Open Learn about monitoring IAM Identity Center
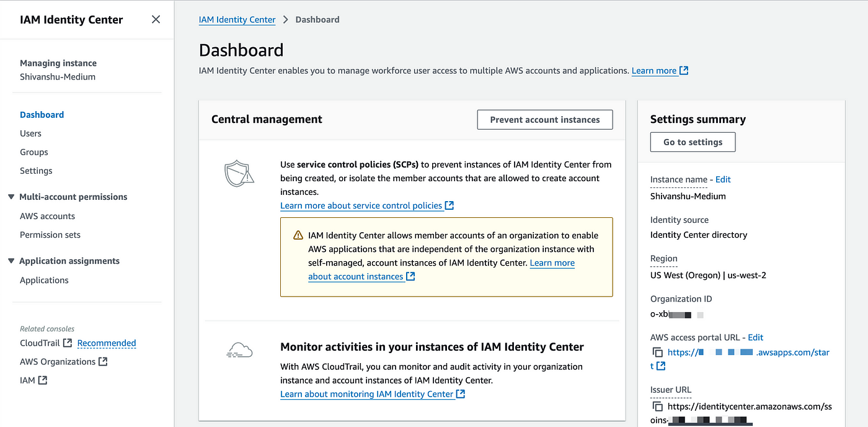The image size is (868, 427). (x=367, y=394)
